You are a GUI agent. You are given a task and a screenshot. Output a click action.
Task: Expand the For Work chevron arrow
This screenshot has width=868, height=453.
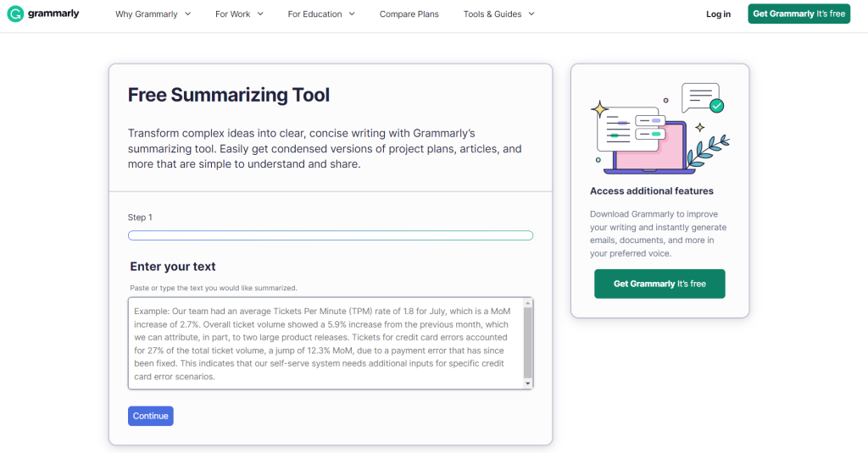260,14
